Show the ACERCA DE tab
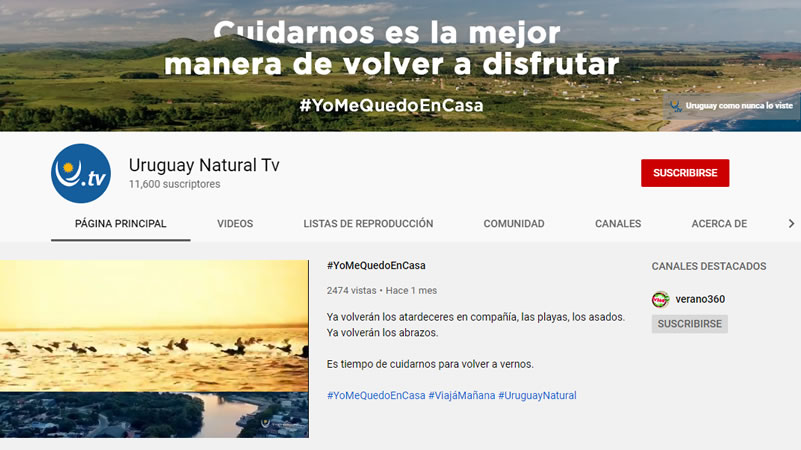The image size is (801, 450). pos(719,224)
